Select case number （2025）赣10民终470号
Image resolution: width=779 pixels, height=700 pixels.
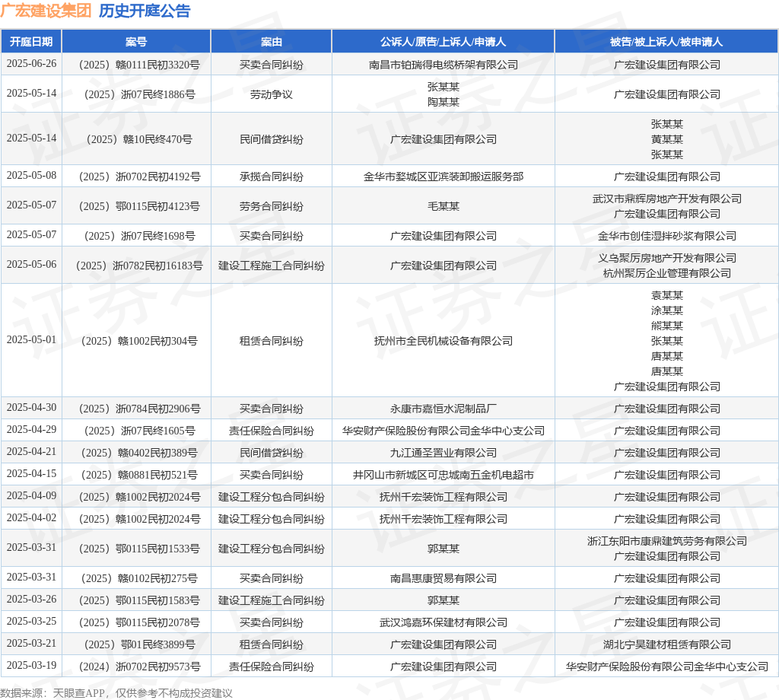(x=136, y=139)
